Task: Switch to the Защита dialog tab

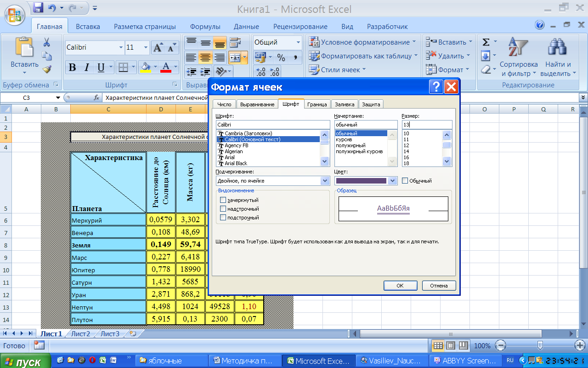Action: pos(371,104)
